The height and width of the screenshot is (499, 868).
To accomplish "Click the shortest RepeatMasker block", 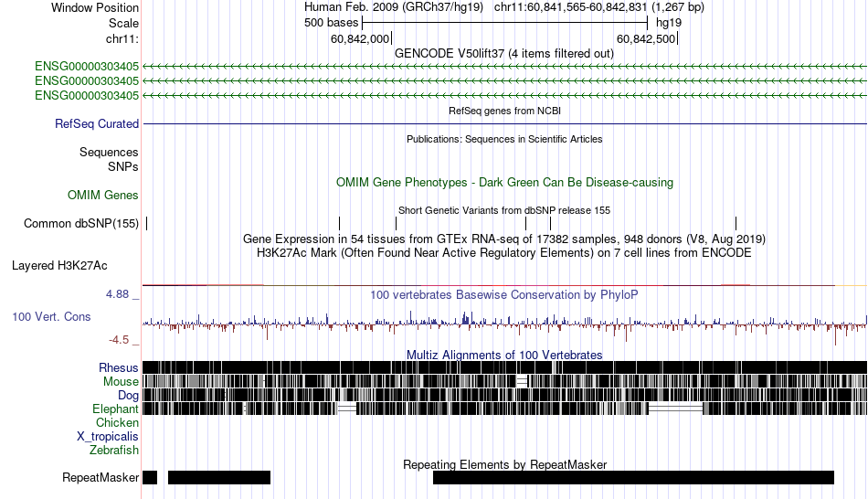I will 150,477.
